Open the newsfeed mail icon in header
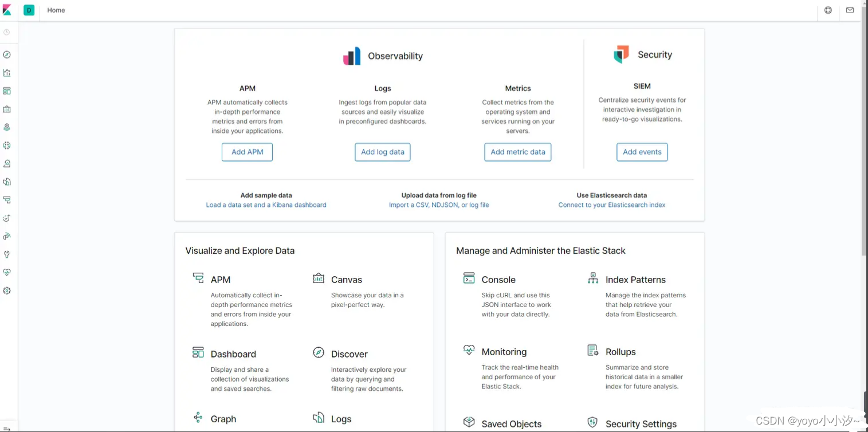Viewport: 868px width, 432px height. pos(850,10)
